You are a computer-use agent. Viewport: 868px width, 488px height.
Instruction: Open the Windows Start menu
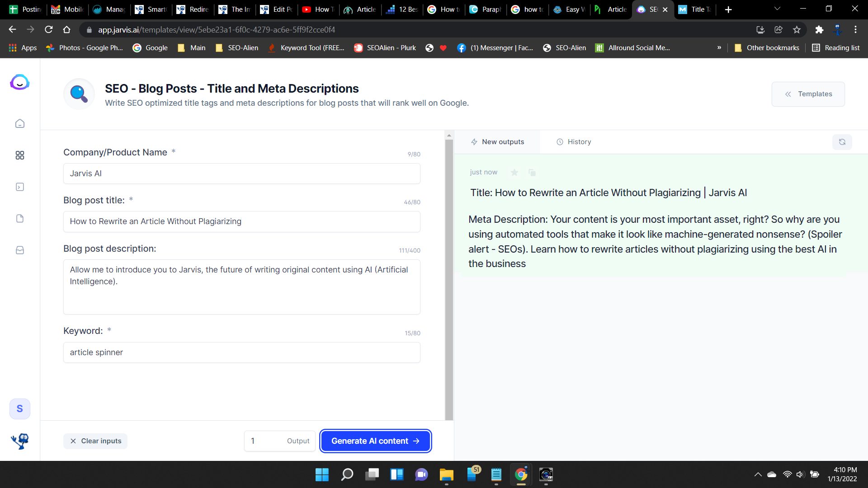pyautogui.click(x=322, y=474)
